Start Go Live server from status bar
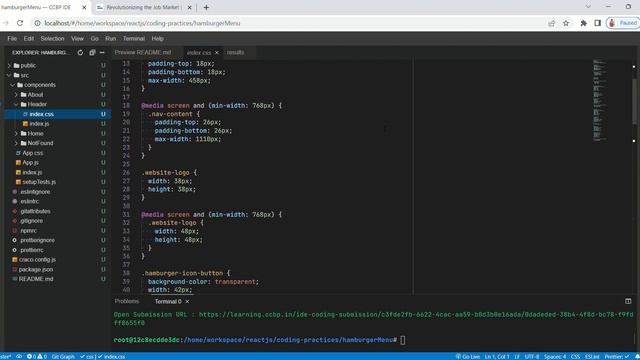This screenshot has height=360, width=640. tap(468, 357)
